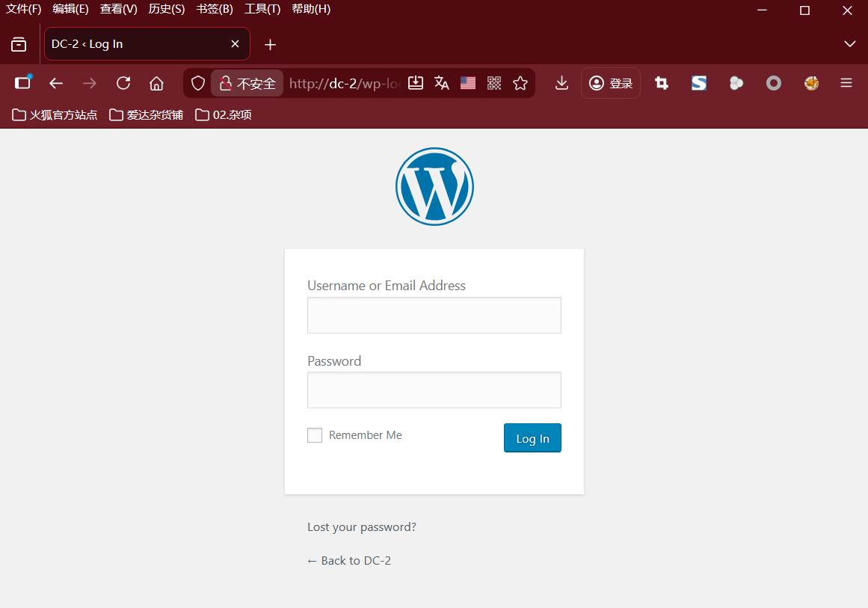Click the save page icon in URL bar
Screen dimensions: 868x608
[x=416, y=83]
